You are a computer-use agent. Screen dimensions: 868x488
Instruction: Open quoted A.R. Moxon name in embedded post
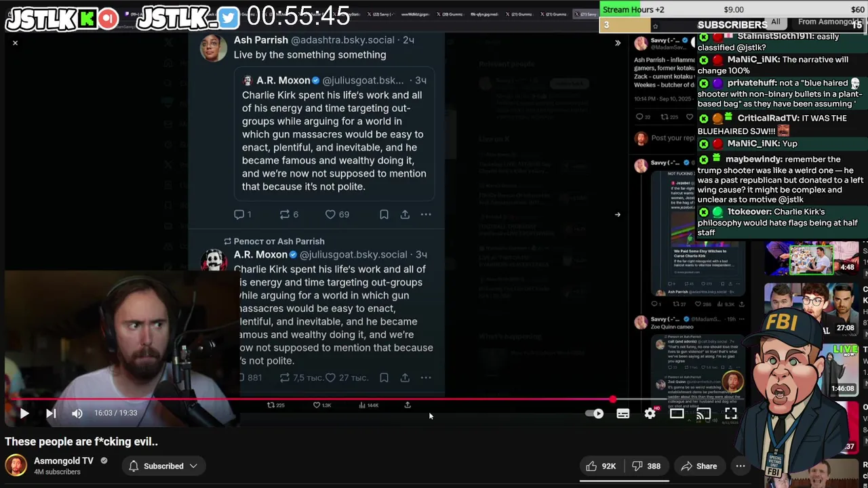[283, 81]
